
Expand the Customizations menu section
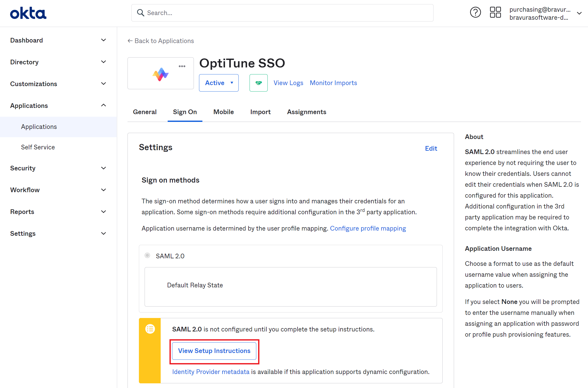(58, 84)
